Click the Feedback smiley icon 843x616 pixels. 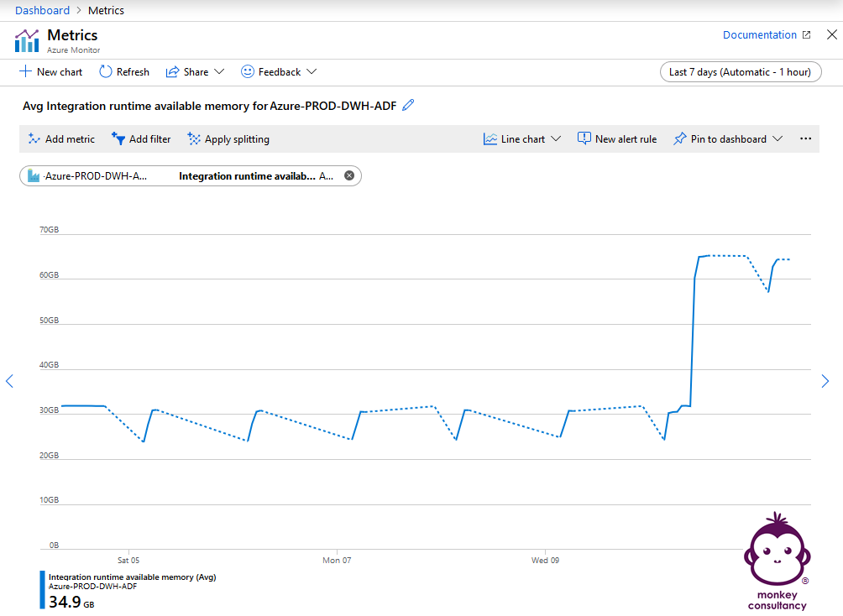(248, 71)
